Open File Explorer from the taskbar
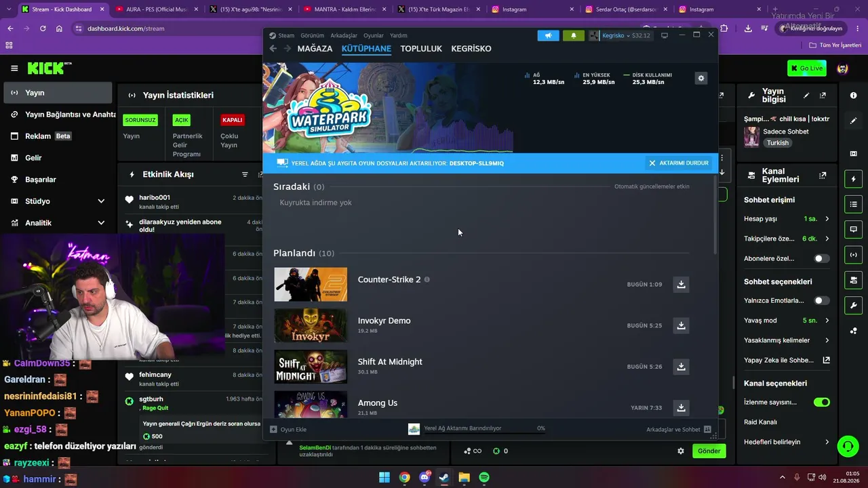The width and height of the screenshot is (868, 488). pyautogui.click(x=464, y=477)
